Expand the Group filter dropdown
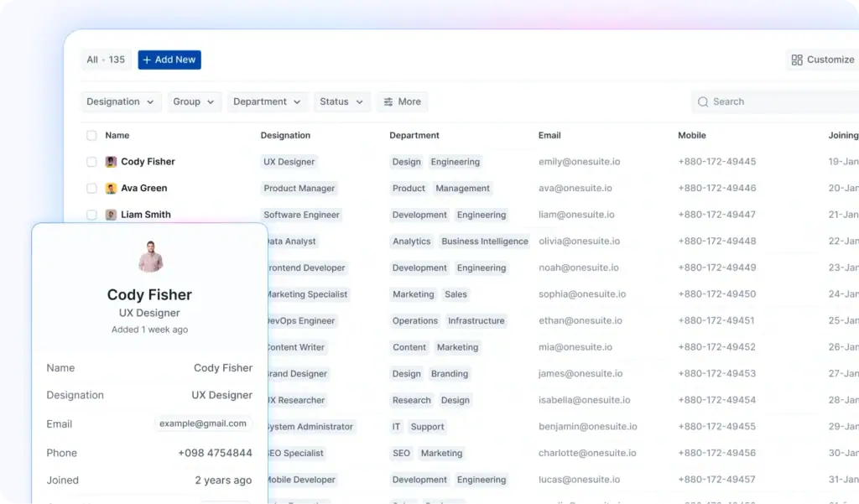Screen dimensions: 859x504 pos(194,102)
